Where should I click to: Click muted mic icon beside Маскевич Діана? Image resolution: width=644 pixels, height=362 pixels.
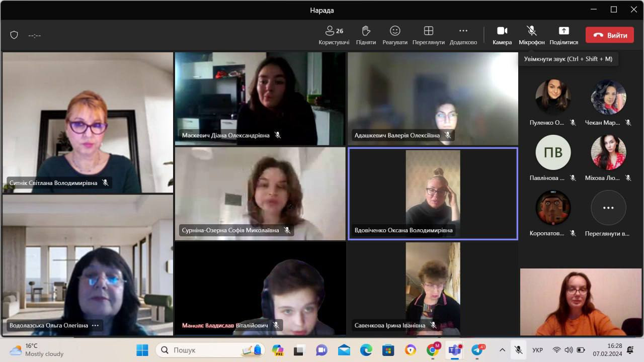[x=277, y=135]
